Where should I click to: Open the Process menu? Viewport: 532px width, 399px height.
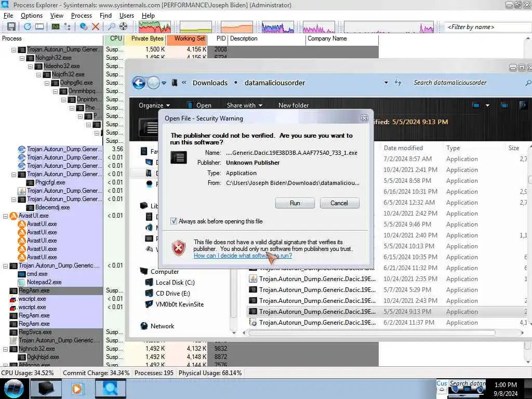pyautogui.click(x=82, y=16)
